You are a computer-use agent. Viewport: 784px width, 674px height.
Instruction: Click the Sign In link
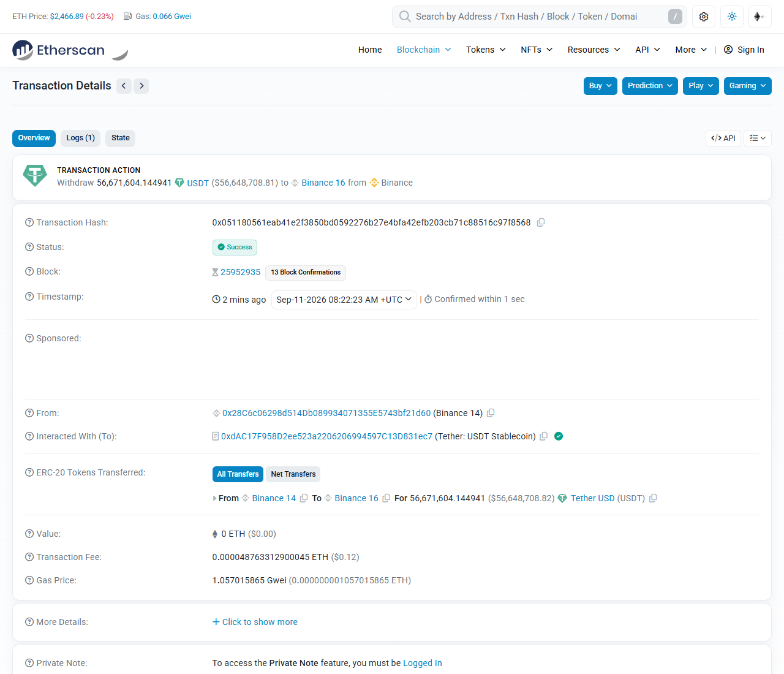[744, 50]
